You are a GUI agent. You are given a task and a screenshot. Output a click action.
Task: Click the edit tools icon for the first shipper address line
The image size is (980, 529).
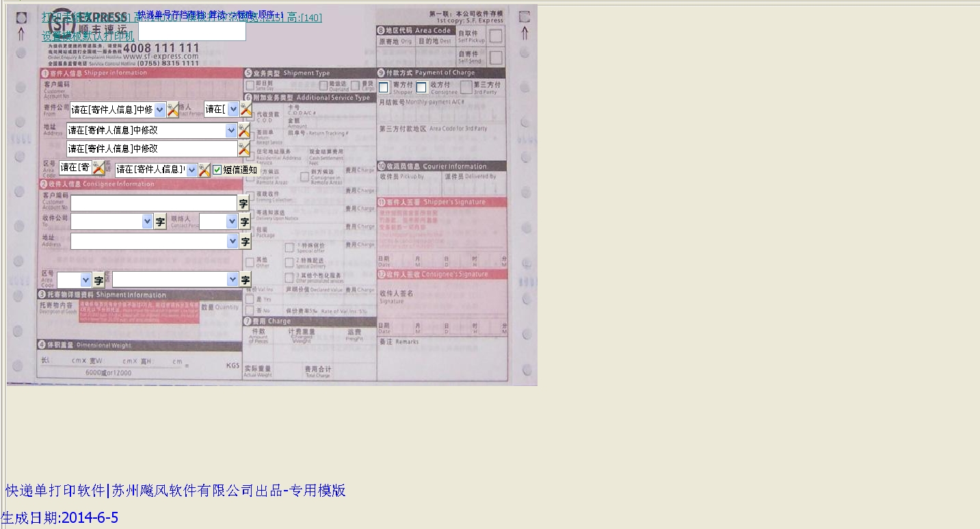tap(244, 130)
